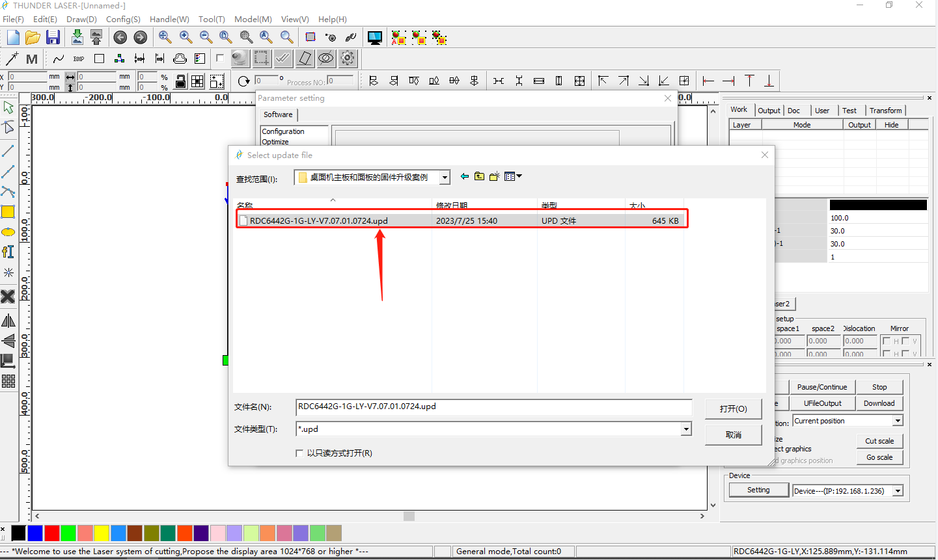This screenshot has width=938, height=560.
Task: Click the file name input field
Action: point(494,407)
